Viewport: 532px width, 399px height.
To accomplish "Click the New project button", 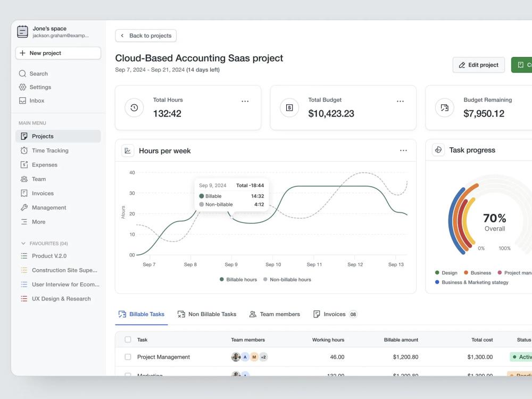I will pos(58,53).
